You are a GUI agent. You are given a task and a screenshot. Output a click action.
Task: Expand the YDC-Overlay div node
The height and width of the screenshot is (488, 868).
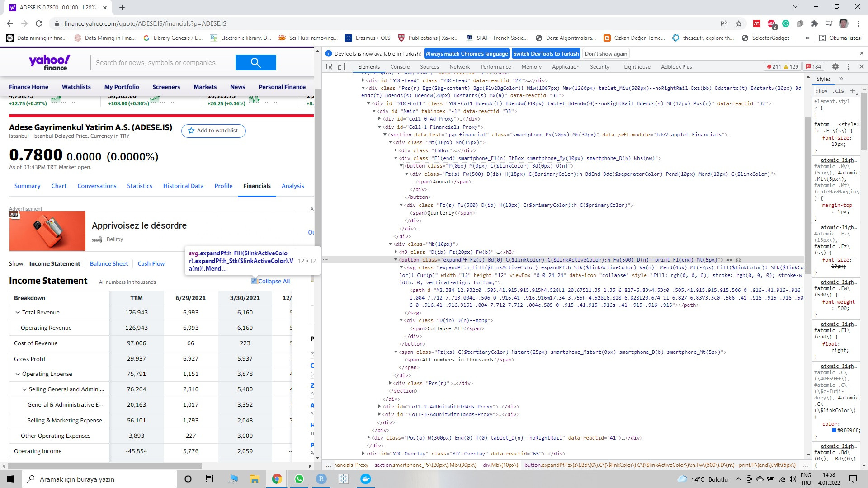363,454
